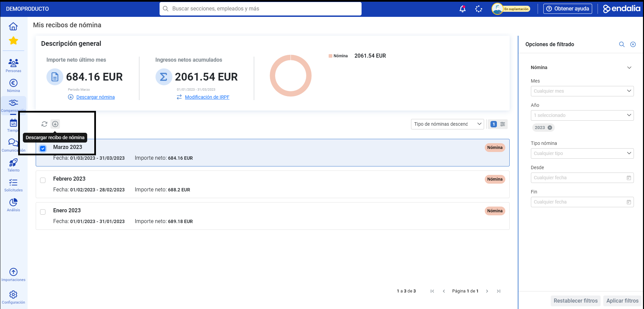The image size is (644, 309).
Task: Open the Marzo 2023 row title
Action: [68, 147]
